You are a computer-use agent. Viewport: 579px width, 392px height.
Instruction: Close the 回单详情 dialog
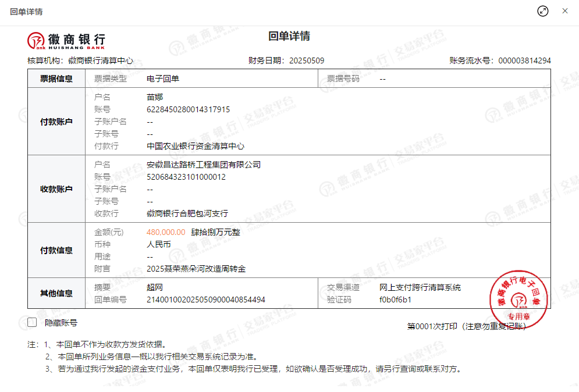click(x=564, y=11)
